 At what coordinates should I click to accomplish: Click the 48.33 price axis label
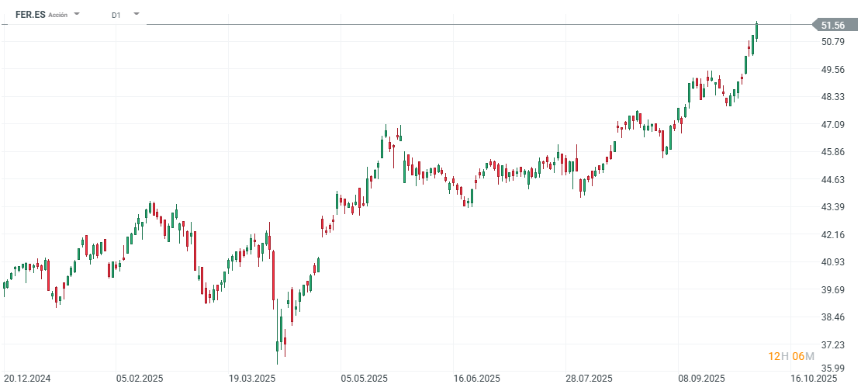coord(832,97)
